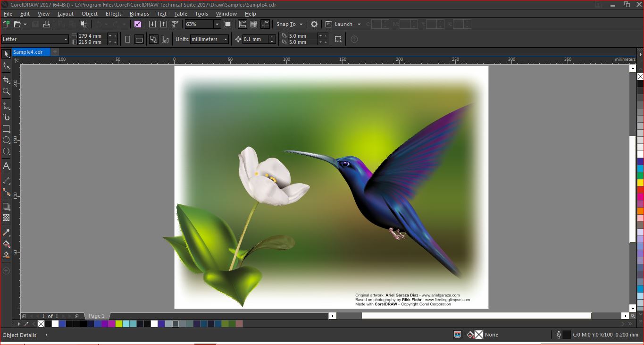The width and height of the screenshot is (644, 345).
Task: Activate the Zoom tool magnifier
Action: pyautogui.click(x=6, y=92)
